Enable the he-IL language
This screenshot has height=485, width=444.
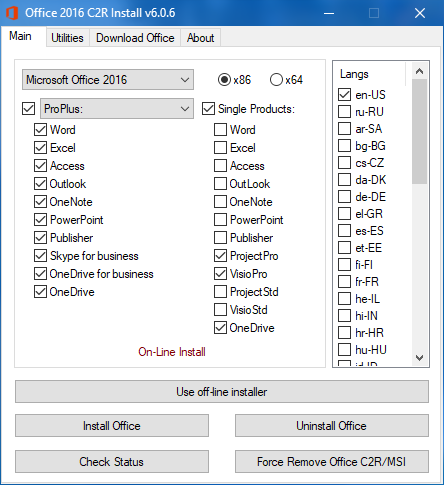tap(344, 299)
